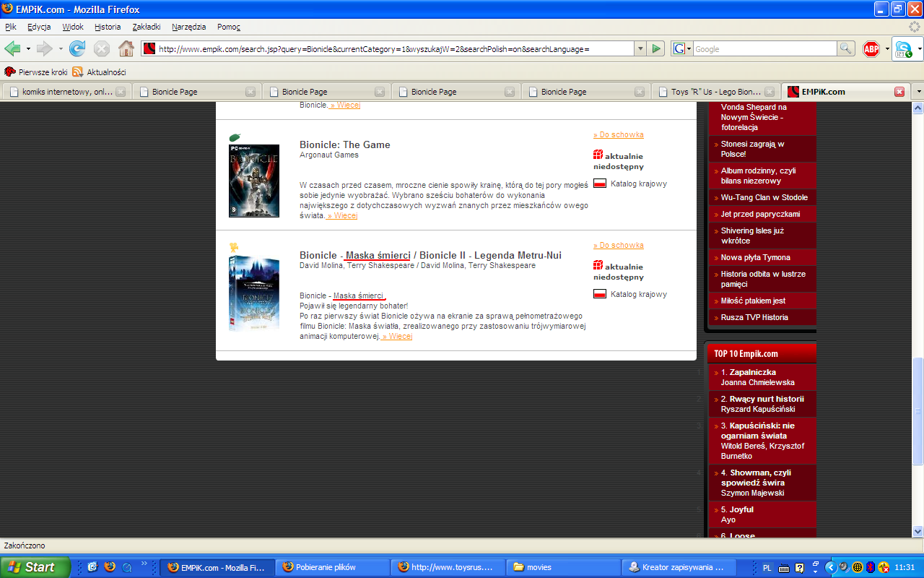Click the page scrollbar down arrow
Viewport: 924px width, 578px height.
tap(918, 532)
